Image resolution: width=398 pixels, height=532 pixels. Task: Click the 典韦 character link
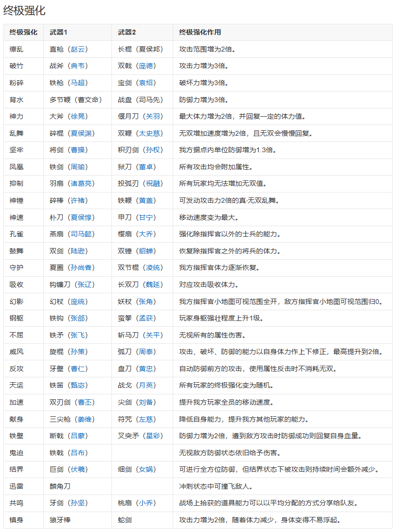78,66
